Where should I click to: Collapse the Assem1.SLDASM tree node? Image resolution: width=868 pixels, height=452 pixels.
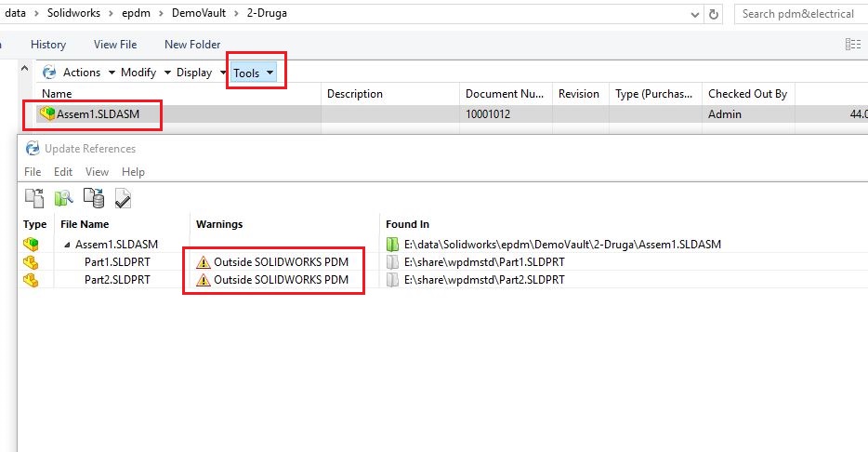[67, 245]
